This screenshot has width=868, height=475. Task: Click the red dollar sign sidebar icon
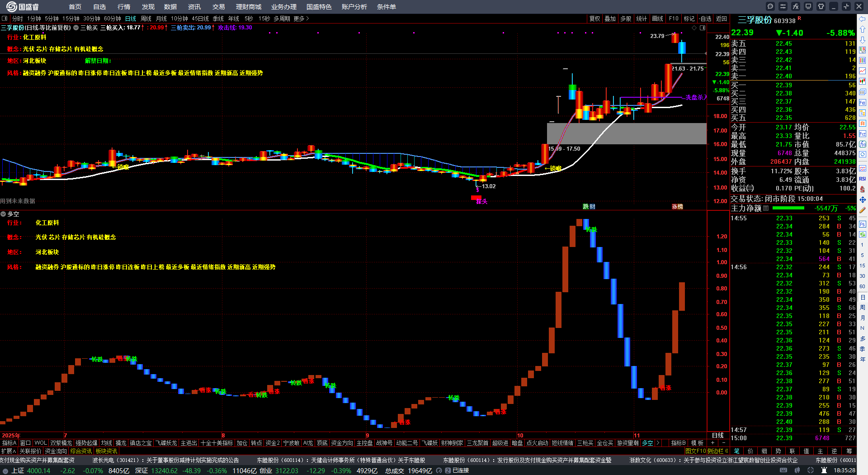coord(863,189)
